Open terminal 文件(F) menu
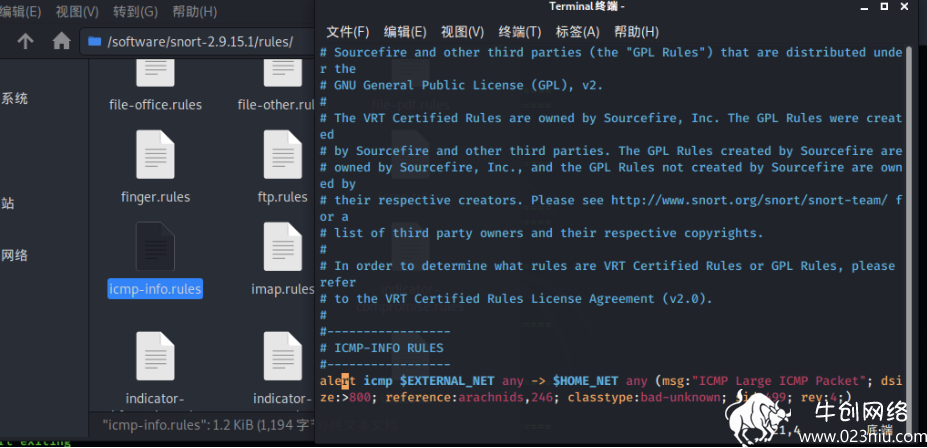This screenshot has width=927, height=448. point(348,32)
